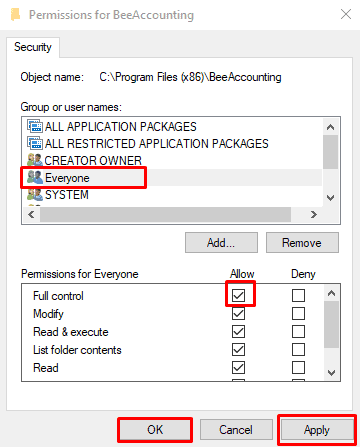This screenshot has height=447, width=360.
Task: Check Deny for List folder contents
Action: tap(298, 349)
